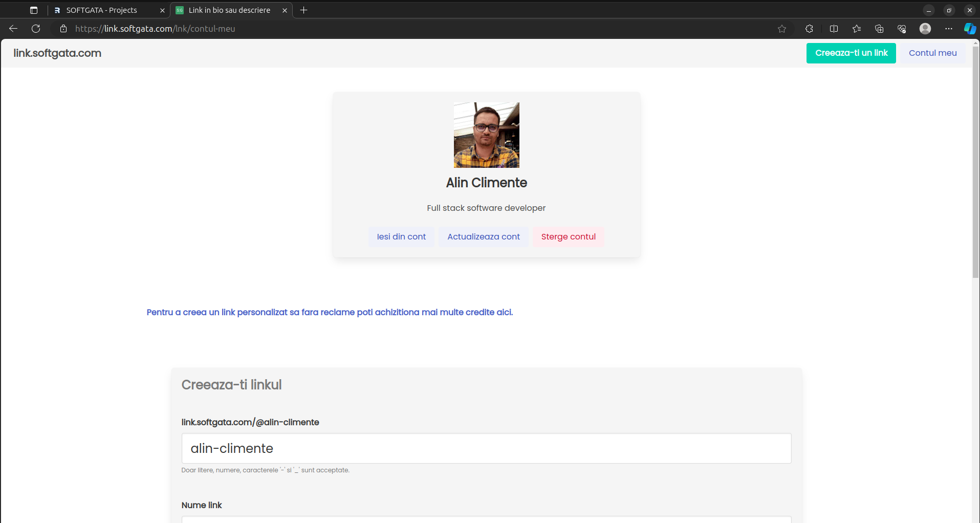Open the Favorites list
Viewport: 980px width, 523px height.
[857, 29]
